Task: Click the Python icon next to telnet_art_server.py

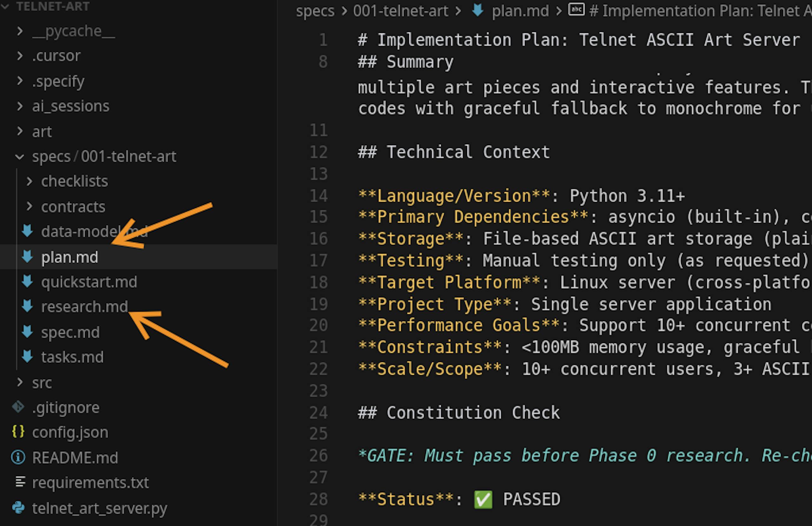Action: [x=18, y=508]
